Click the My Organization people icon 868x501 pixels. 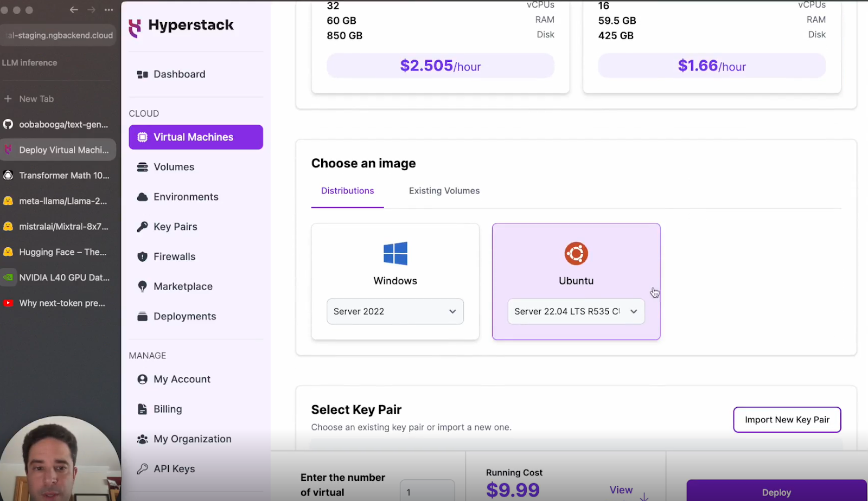click(x=142, y=439)
